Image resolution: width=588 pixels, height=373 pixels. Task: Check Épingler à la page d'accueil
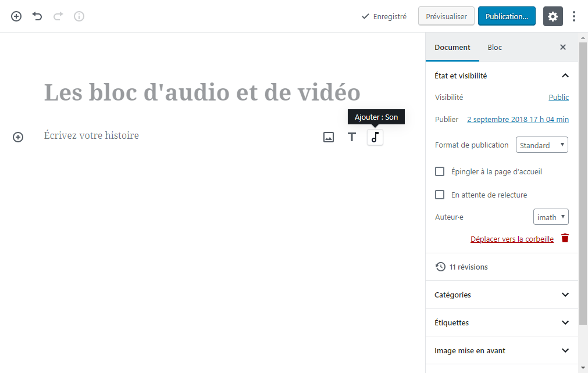(x=440, y=171)
